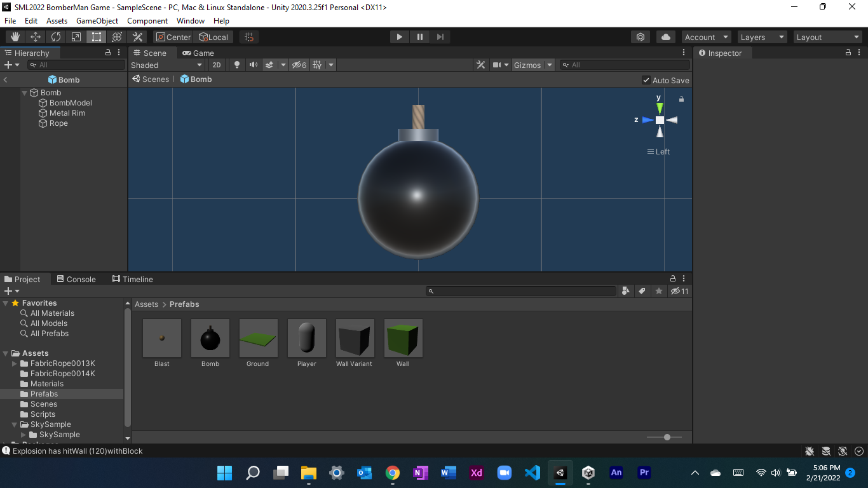Open Layout dropdown

(828, 37)
